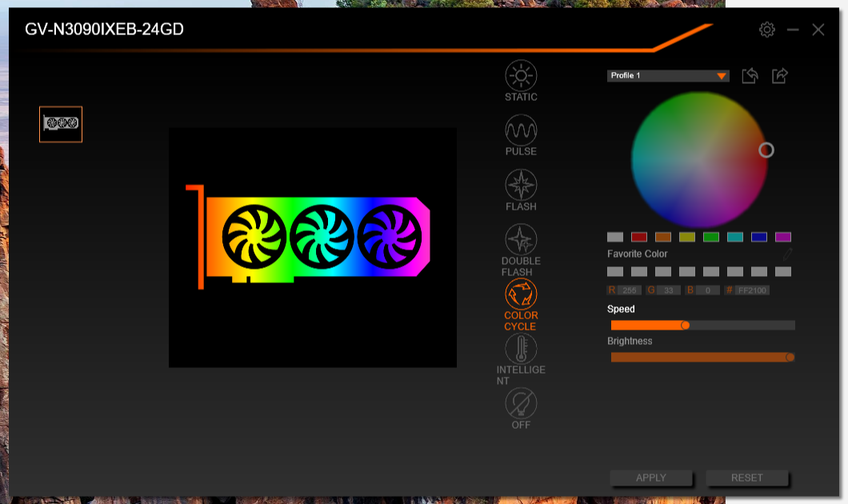The image size is (848, 504).
Task: Minimize the RGB Fusion window
Action: coord(793,30)
